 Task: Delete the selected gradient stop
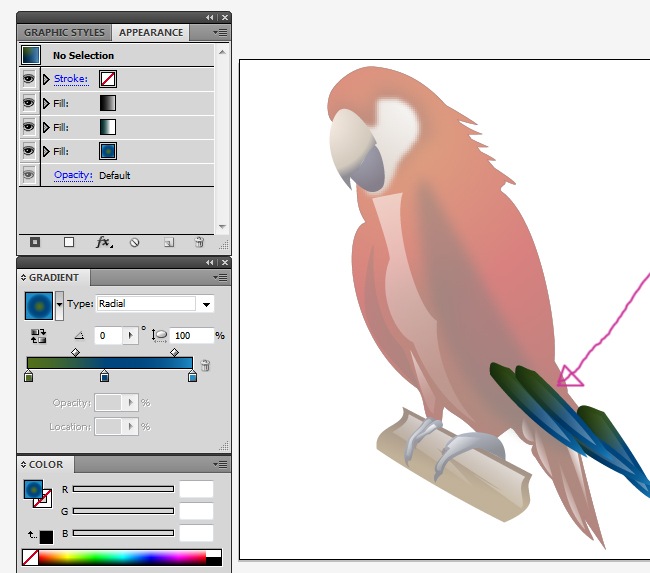point(206,366)
